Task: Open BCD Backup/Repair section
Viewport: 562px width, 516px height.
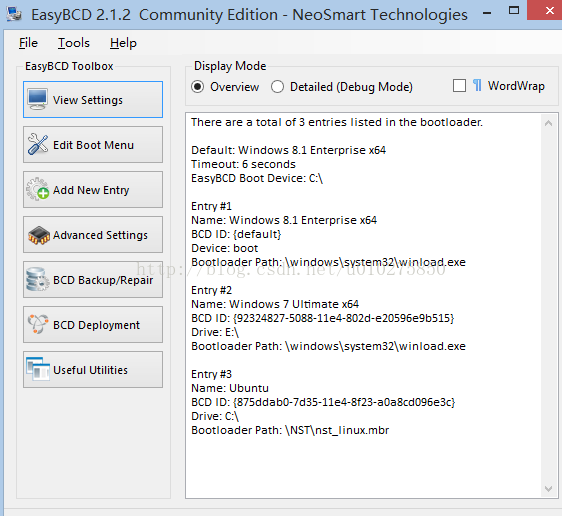Action: click(x=93, y=280)
